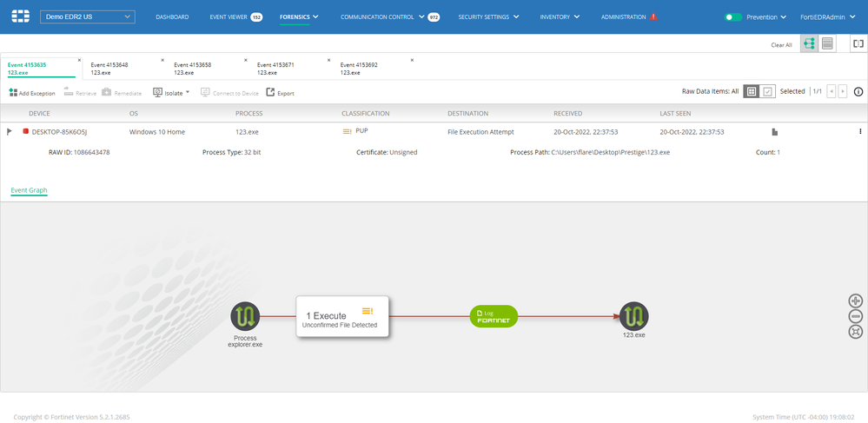Viewport: 868px width, 423px height.
Task: Expand the Forensics menu chevron
Action: coord(315,17)
